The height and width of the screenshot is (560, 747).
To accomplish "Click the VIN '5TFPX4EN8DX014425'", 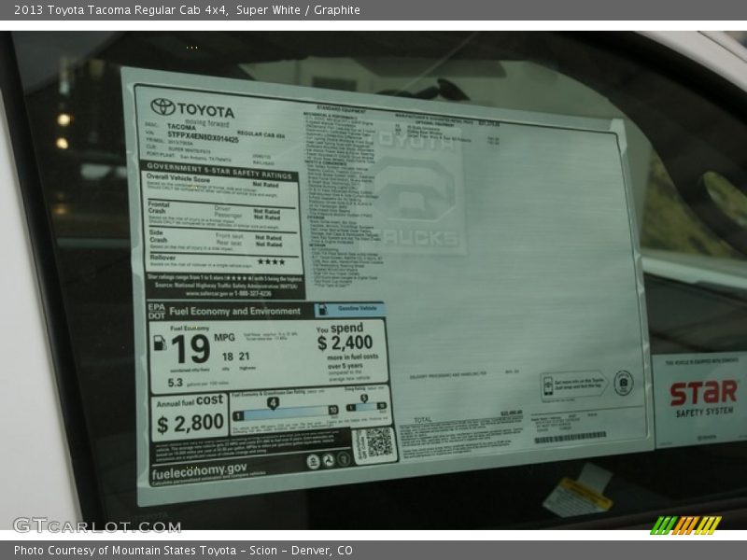I will click(x=203, y=136).
